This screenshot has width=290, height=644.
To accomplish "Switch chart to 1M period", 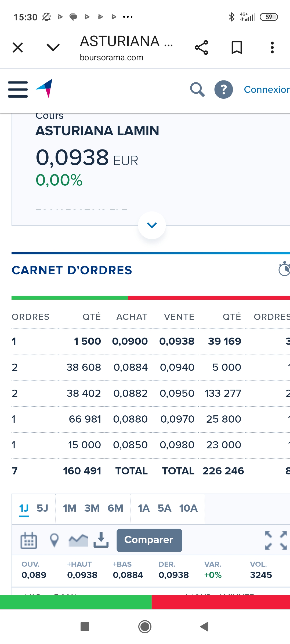I will [70, 508].
